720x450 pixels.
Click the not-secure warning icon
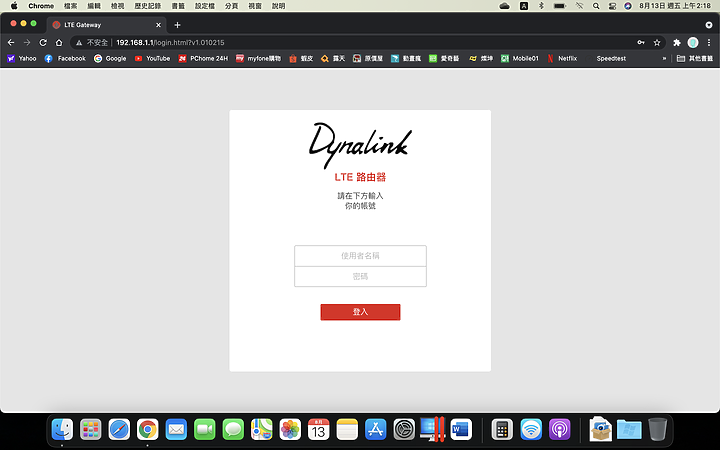[x=79, y=43]
